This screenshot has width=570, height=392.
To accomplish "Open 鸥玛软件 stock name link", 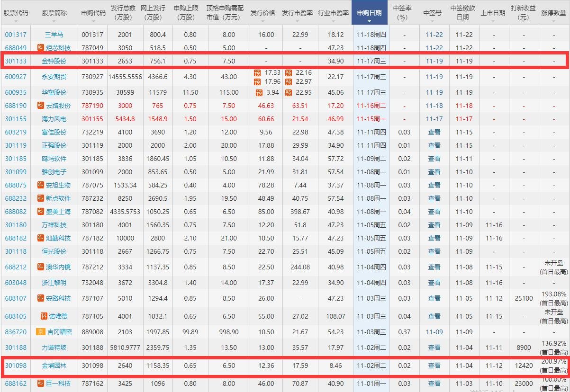I will pyautogui.click(x=54, y=159).
